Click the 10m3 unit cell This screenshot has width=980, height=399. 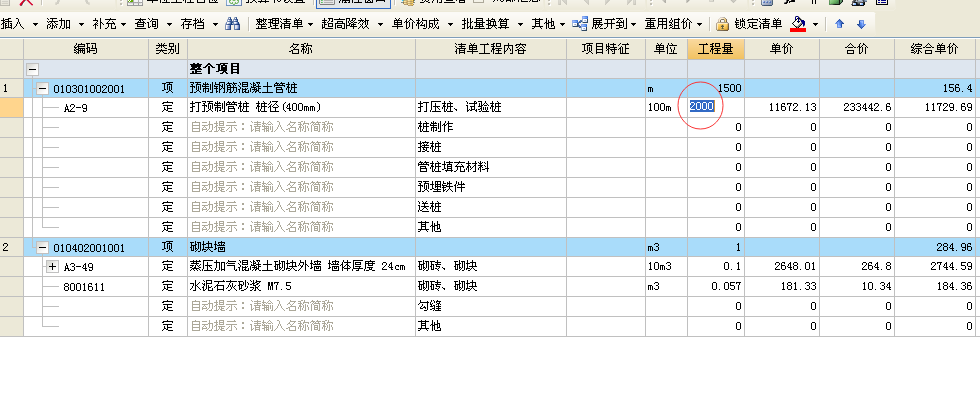coord(666,266)
